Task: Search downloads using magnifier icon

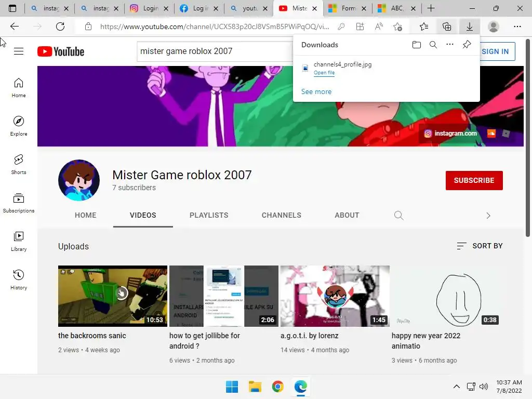Action: tap(433, 45)
